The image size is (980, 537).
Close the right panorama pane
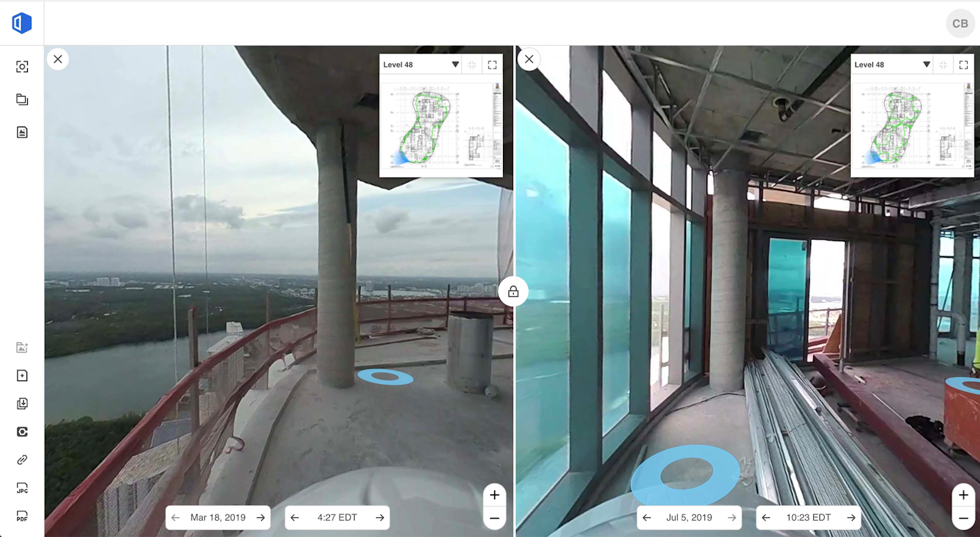529,59
